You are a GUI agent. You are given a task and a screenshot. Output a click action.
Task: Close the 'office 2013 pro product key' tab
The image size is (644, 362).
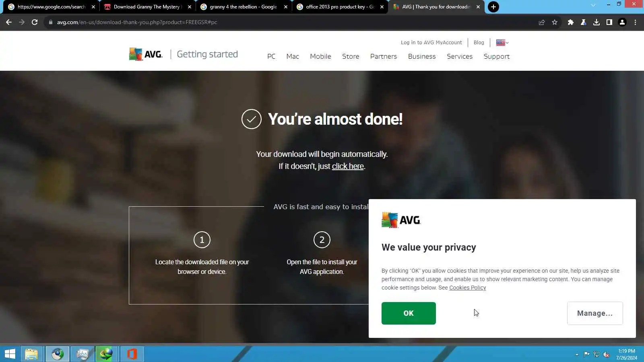coord(382,7)
